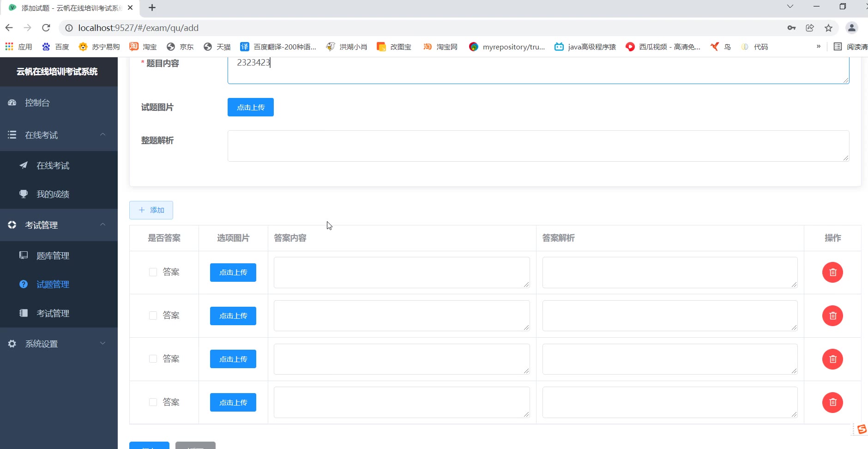Open the Sogou input method icon
The image size is (868, 449).
(862, 429)
